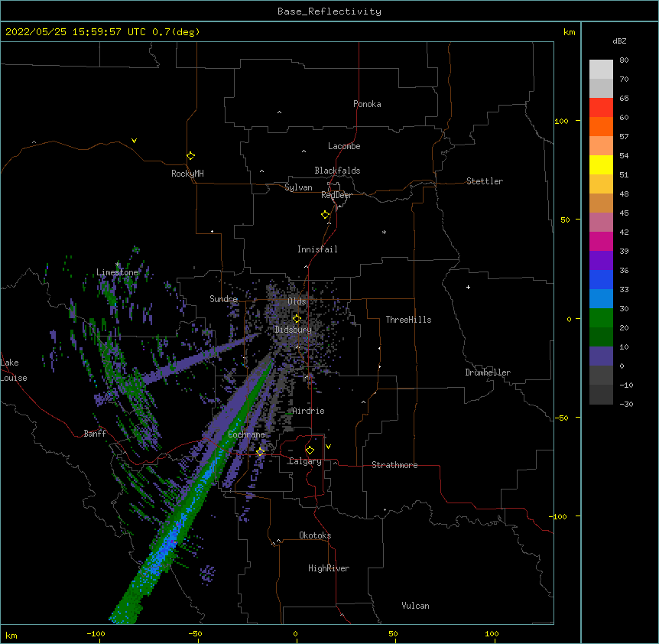Click the slate purple 0-10 dBZ swatch

601,356
